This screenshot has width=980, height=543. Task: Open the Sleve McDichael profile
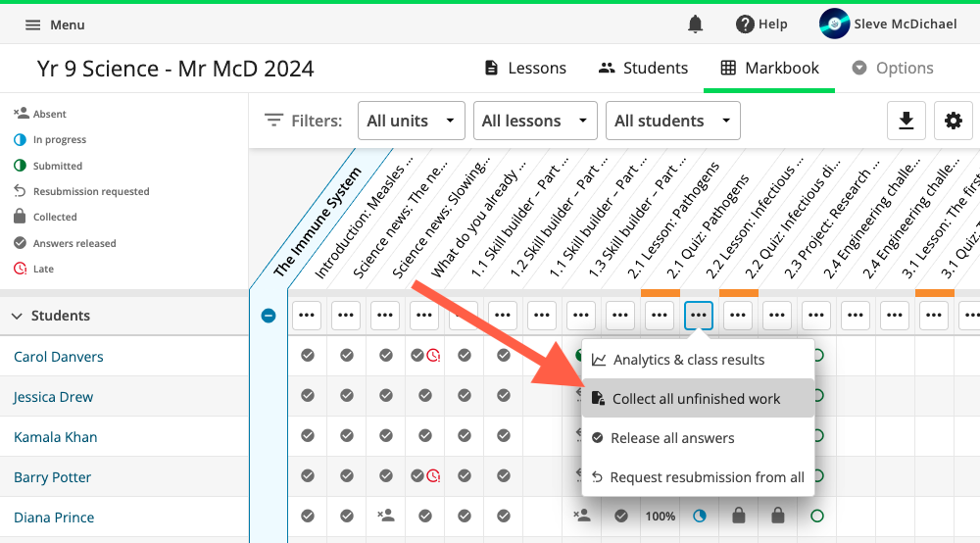[888, 24]
